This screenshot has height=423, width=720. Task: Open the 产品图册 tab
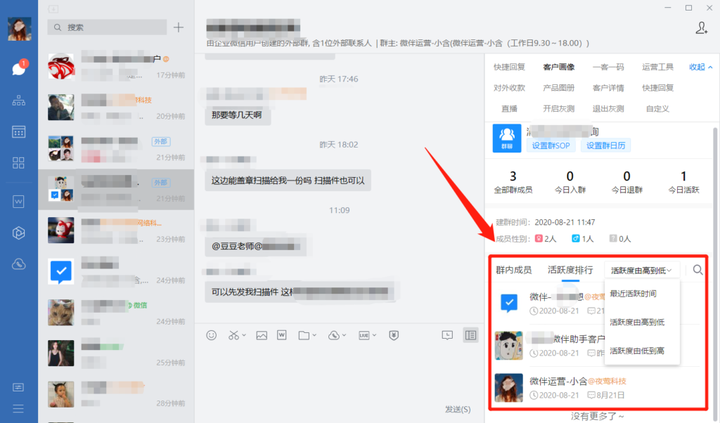pyautogui.click(x=558, y=88)
